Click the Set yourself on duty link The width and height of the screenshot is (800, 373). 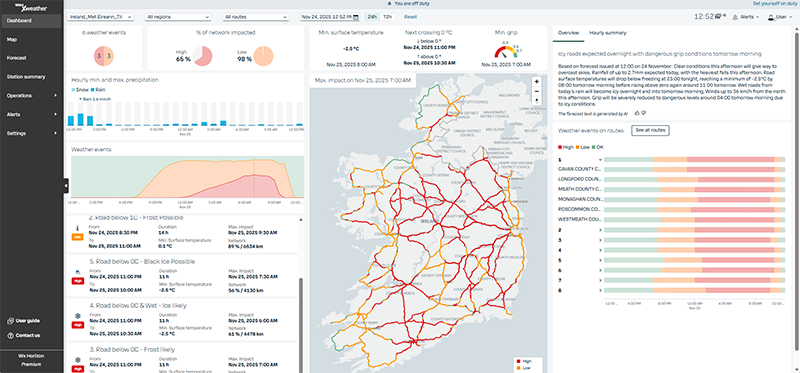coord(774,3)
